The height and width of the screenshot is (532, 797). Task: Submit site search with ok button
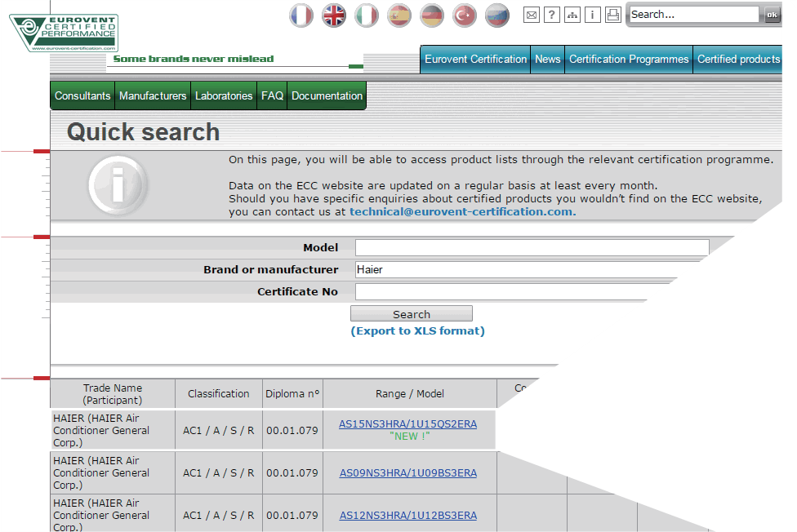(x=772, y=15)
